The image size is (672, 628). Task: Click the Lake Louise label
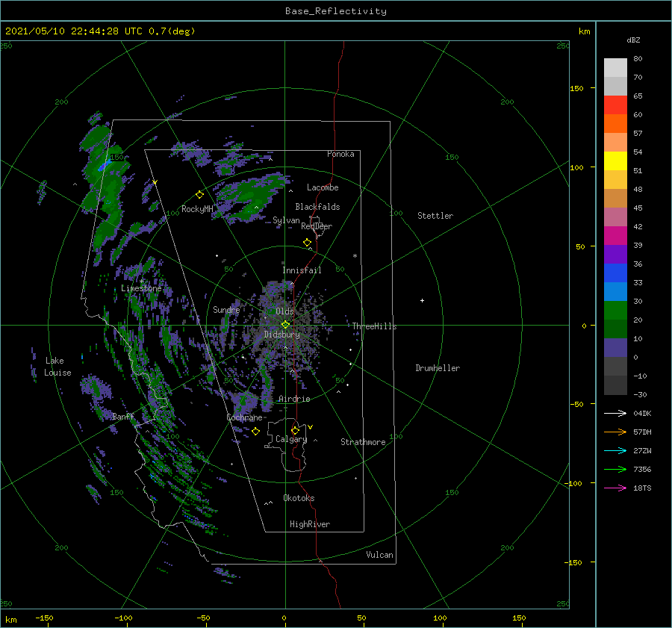click(57, 367)
